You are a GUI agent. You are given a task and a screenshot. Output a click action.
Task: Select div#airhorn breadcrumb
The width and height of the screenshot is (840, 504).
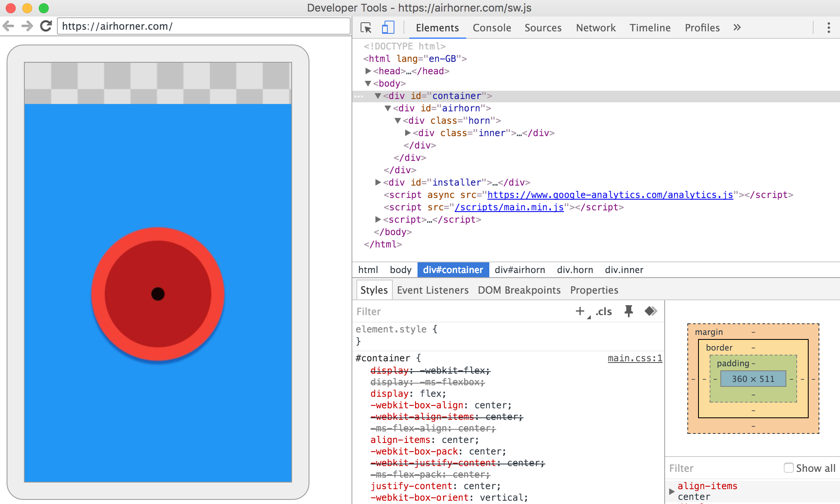click(520, 270)
